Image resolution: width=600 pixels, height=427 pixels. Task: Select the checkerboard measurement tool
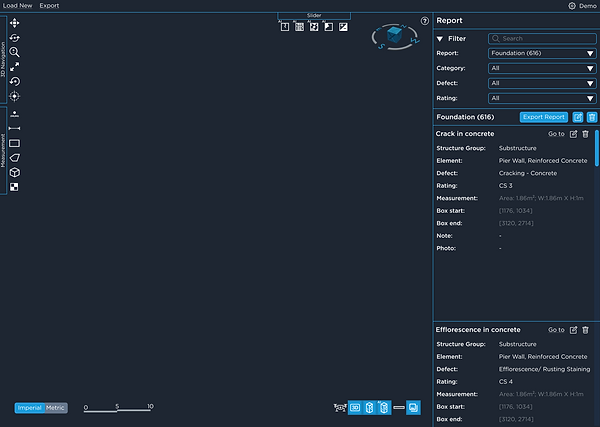click(x=14, y=187)
